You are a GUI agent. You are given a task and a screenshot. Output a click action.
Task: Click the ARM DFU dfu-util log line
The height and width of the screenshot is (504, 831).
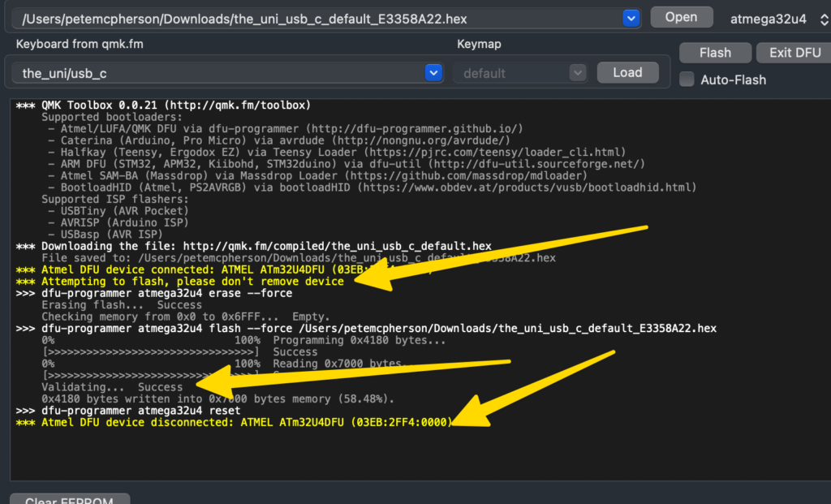pos(346,164)
